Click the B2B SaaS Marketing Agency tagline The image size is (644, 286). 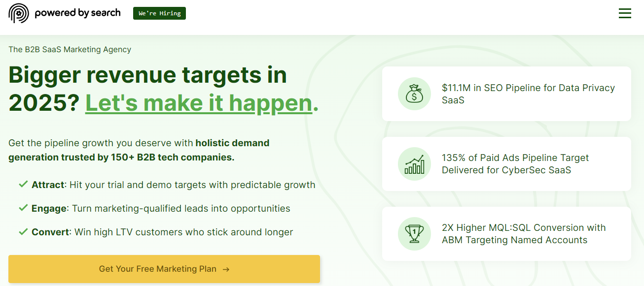[x=70, y=49]
